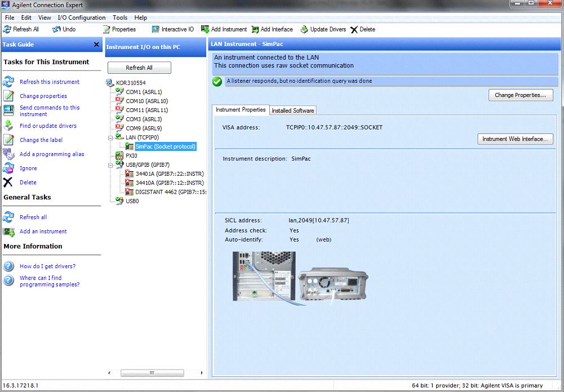Switch to the Installed Software tab
Image resolution: width=564 pixels, height=392 pixels.
coord(293,110)
